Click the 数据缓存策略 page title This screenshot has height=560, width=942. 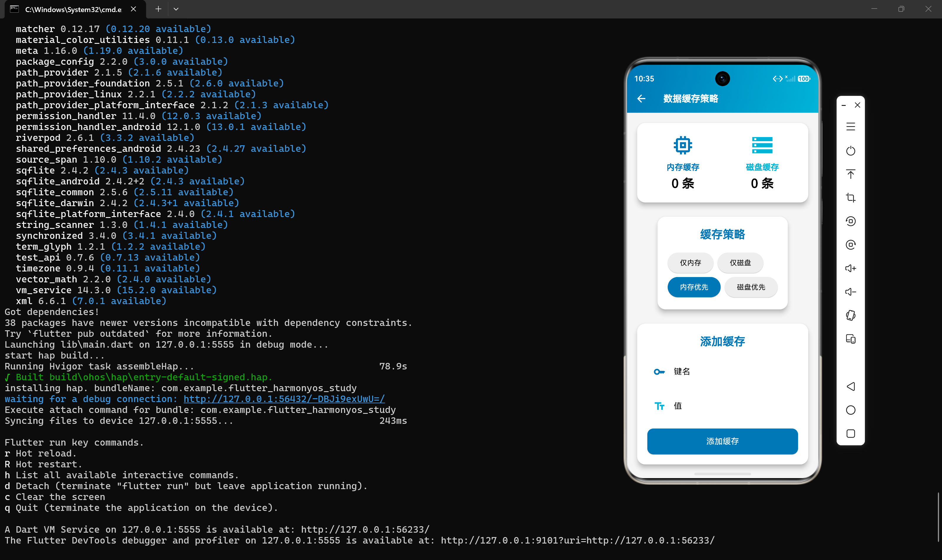pyautogui.click(x=690, y=99)
